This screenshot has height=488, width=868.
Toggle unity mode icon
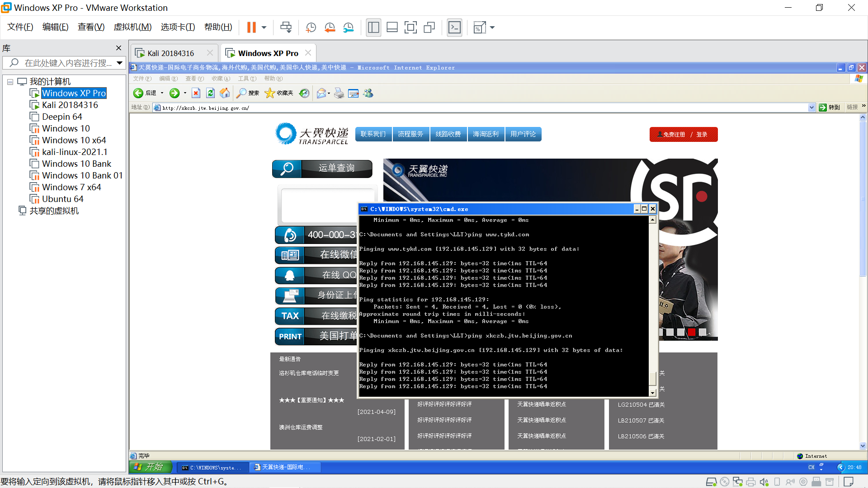click(x=429, y=28)
